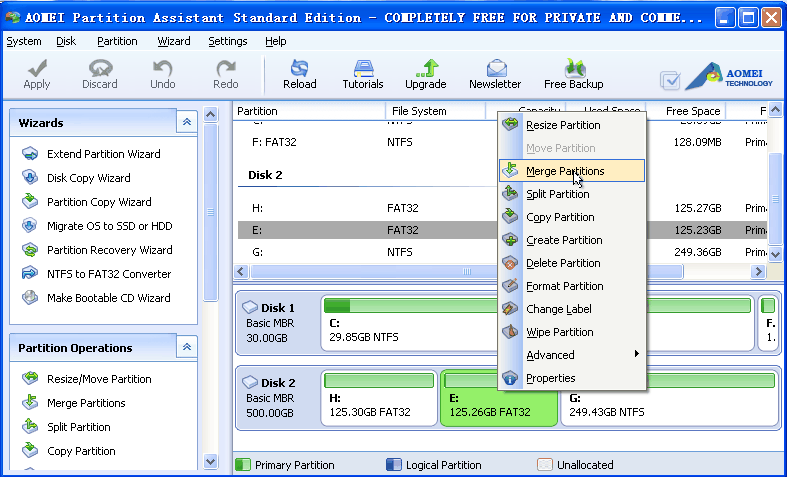Click the Upgrade toolbar icon

(426, 68)
